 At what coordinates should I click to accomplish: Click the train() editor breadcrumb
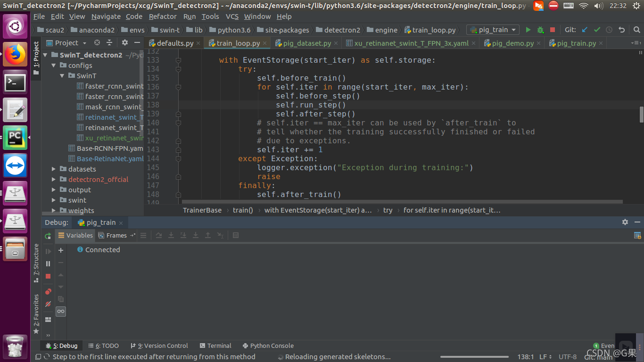pyautogui.click(x=243, y=210)
